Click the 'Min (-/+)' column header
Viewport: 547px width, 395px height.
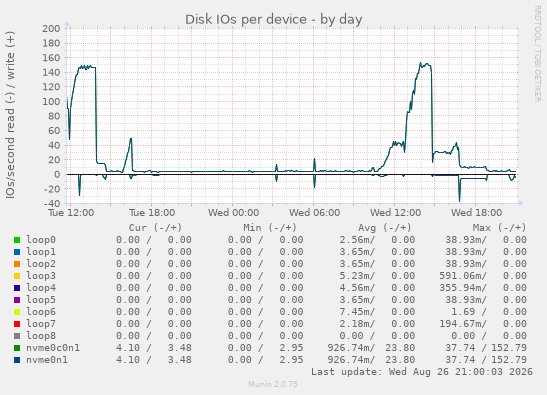[x=270, y=228]
